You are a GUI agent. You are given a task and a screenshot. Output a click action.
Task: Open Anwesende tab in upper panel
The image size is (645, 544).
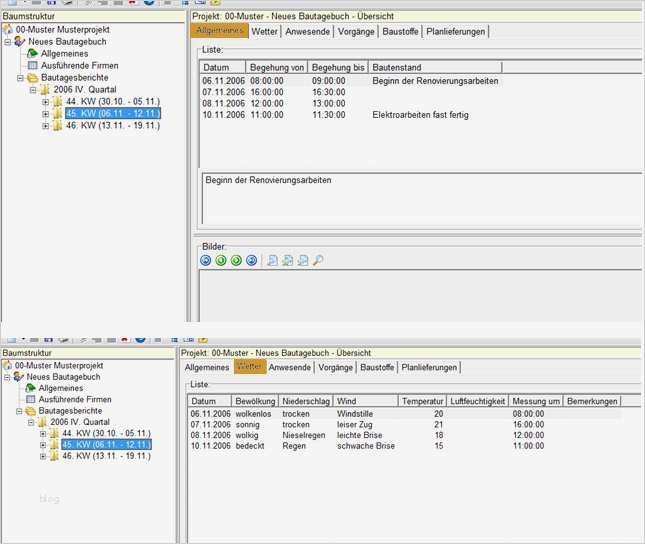click(x=308, y=31)
